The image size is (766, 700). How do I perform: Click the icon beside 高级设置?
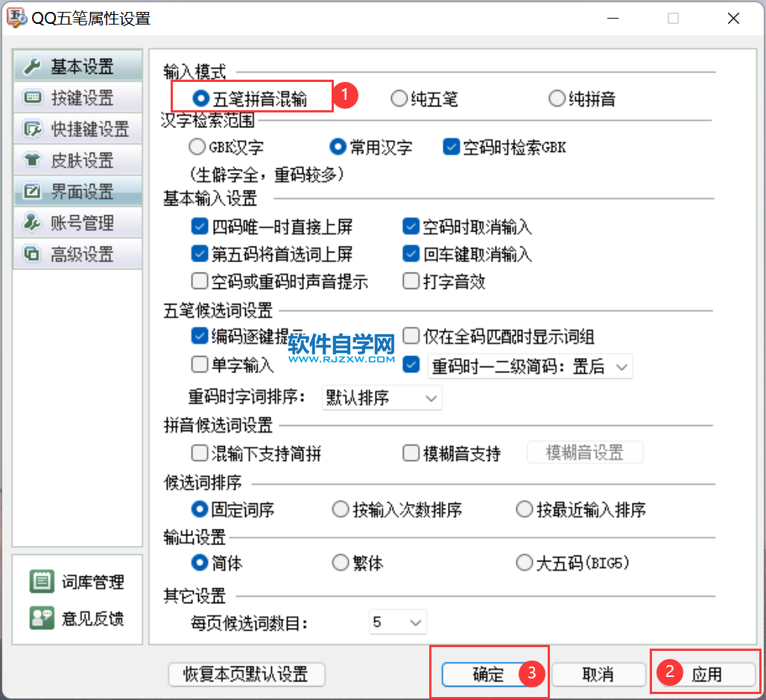(x=32, y=254)
